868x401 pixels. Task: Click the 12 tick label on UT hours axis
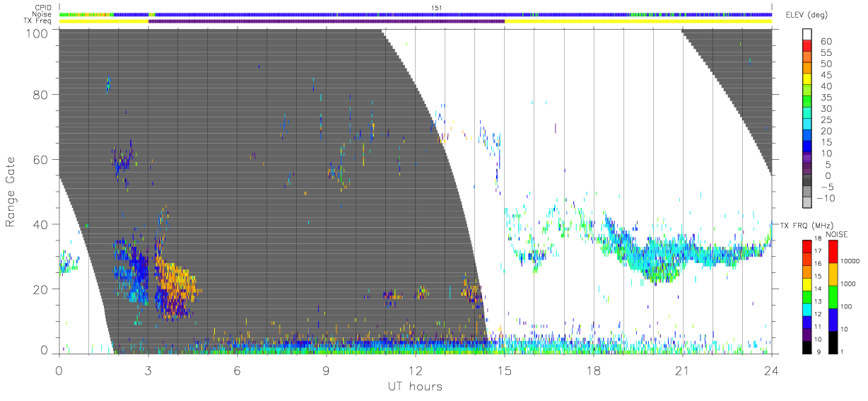415,370
